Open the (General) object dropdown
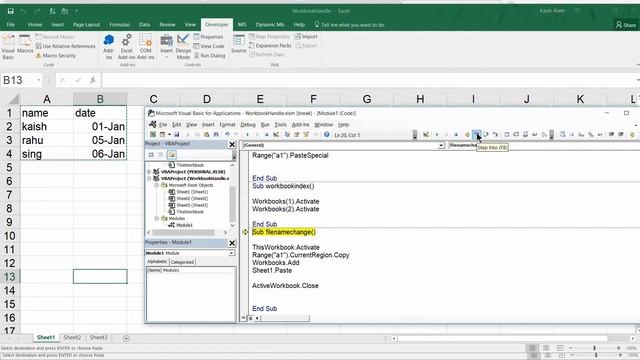 tap(441, 145)
